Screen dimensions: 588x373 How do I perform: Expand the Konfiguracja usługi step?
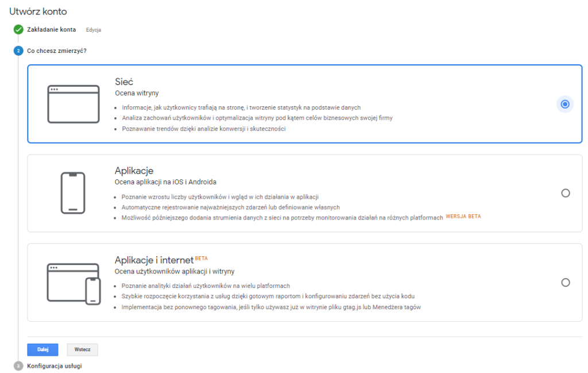(55, 366)
